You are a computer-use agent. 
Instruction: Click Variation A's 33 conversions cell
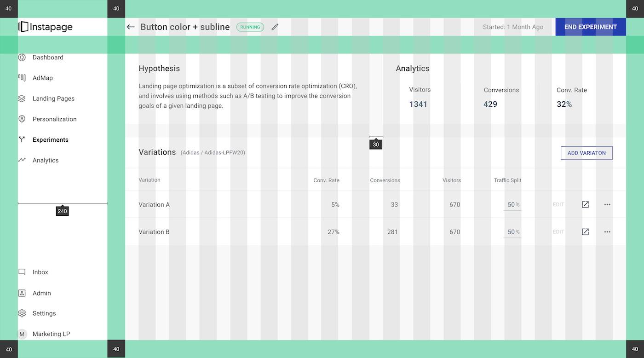point(394,204)
